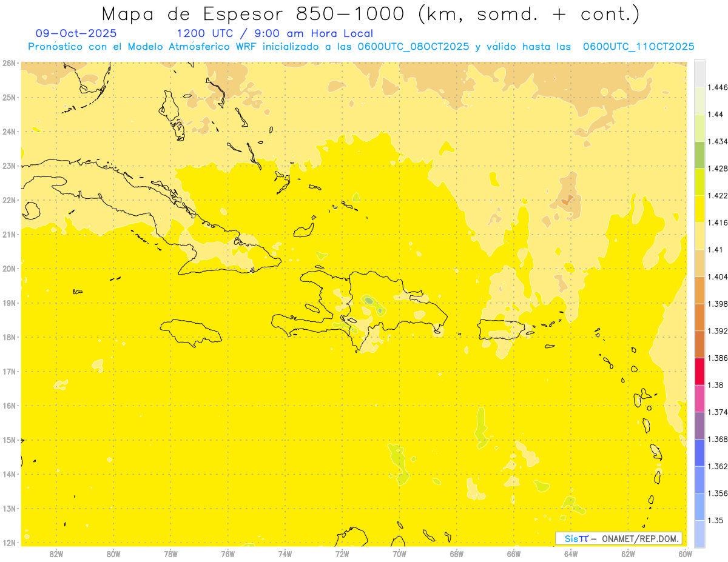The image size is (728, 562).
Task: Click the color bar value '1.356'
Action: 718,493
